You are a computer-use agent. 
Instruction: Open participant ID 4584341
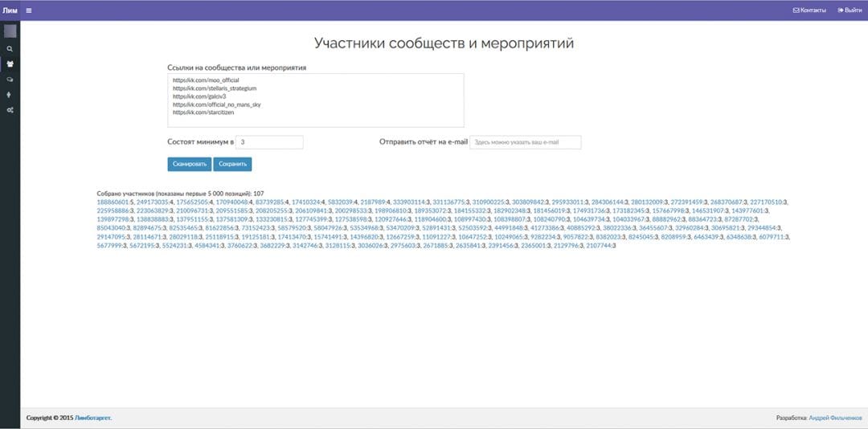click(207, 245)
